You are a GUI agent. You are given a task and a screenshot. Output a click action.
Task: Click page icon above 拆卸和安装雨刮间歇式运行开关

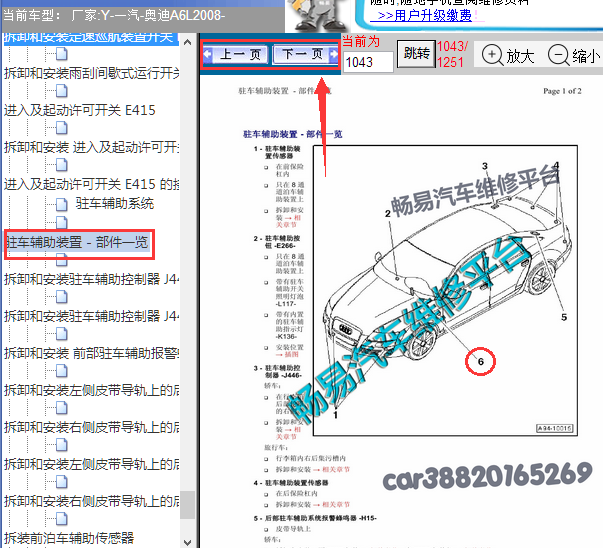[x=62, y=54]
